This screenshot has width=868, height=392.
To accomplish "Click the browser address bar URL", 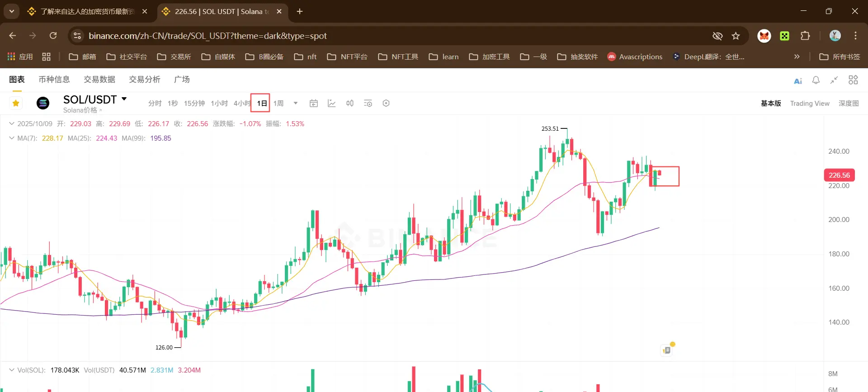I will click(x=208, y=36).
